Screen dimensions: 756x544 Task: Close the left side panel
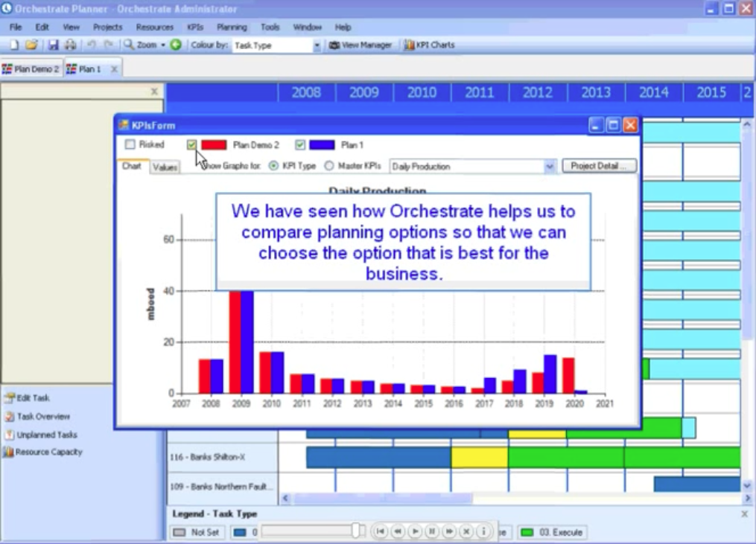tap(154, 91)
